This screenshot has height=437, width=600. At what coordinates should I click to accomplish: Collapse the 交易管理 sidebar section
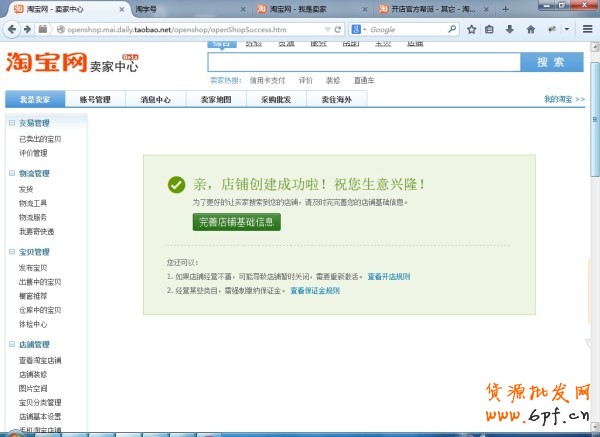[11, 123]
